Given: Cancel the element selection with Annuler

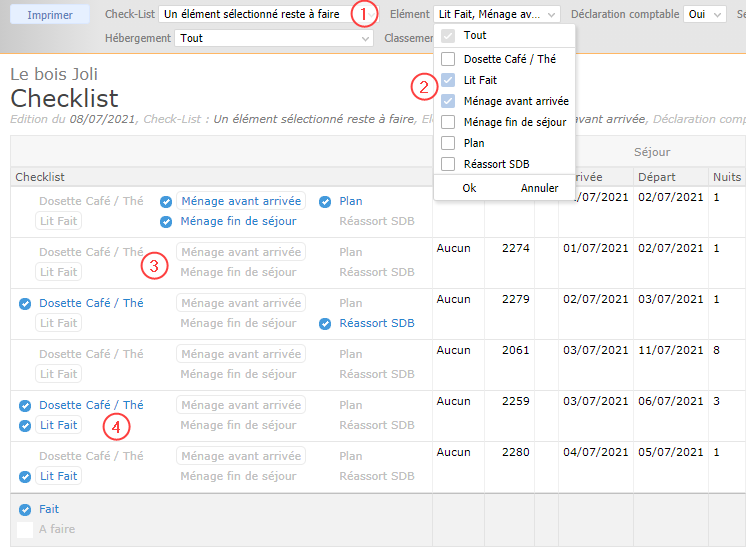Looking at the screenshot, I should pyautogui.click(x=539, y=188).
